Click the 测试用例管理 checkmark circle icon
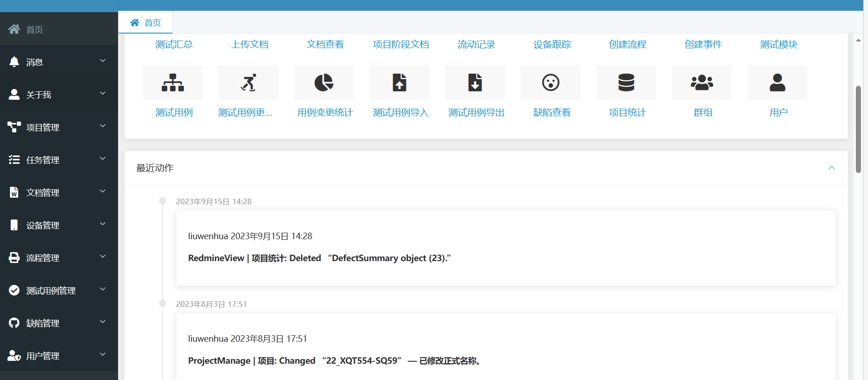868x380 pixels. pos(14,290)
